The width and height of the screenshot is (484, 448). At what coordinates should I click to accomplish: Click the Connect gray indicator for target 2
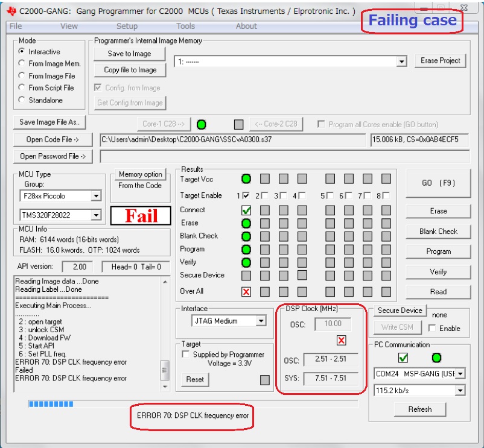pyautogui.click(x=264, y=210)
